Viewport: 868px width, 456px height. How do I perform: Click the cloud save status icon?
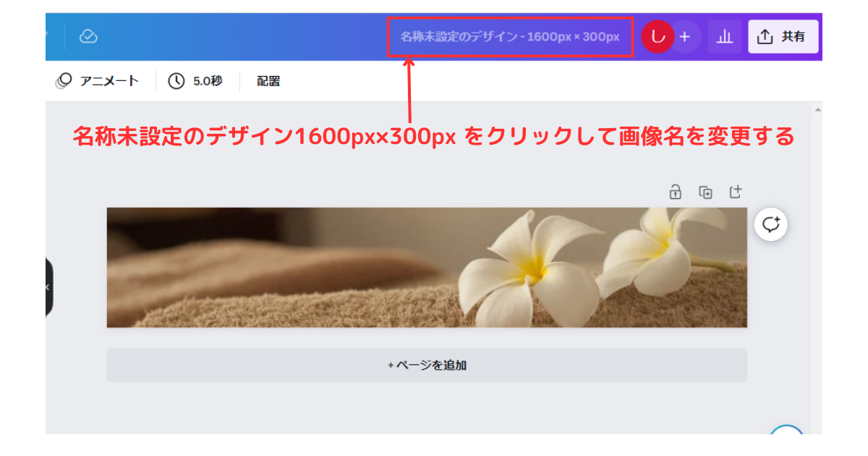88,36
